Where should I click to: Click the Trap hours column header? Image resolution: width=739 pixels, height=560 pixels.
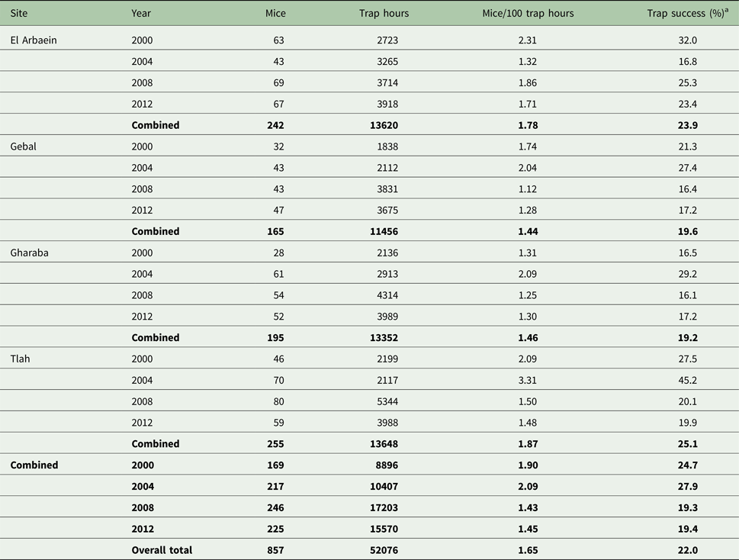point(384,14)
